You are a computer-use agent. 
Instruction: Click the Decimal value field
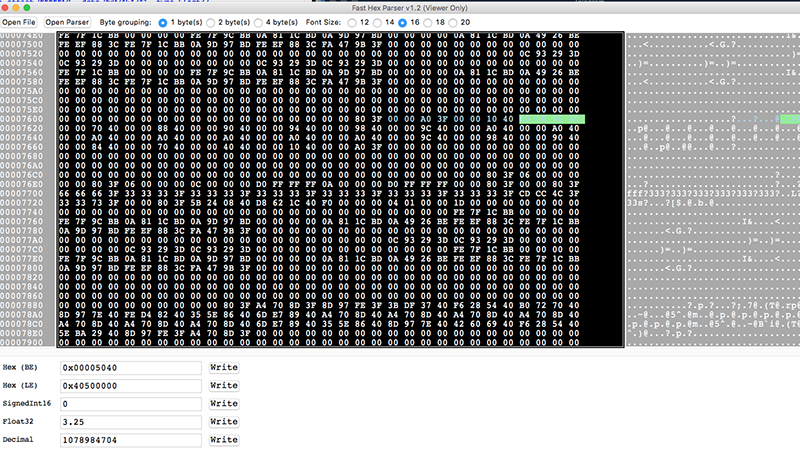click(131, 440)
